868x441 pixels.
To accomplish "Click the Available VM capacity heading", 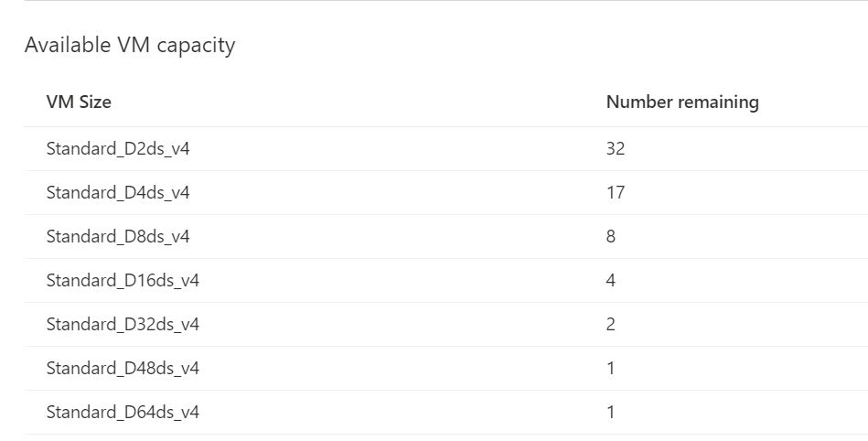I will (x=130, y=45).
